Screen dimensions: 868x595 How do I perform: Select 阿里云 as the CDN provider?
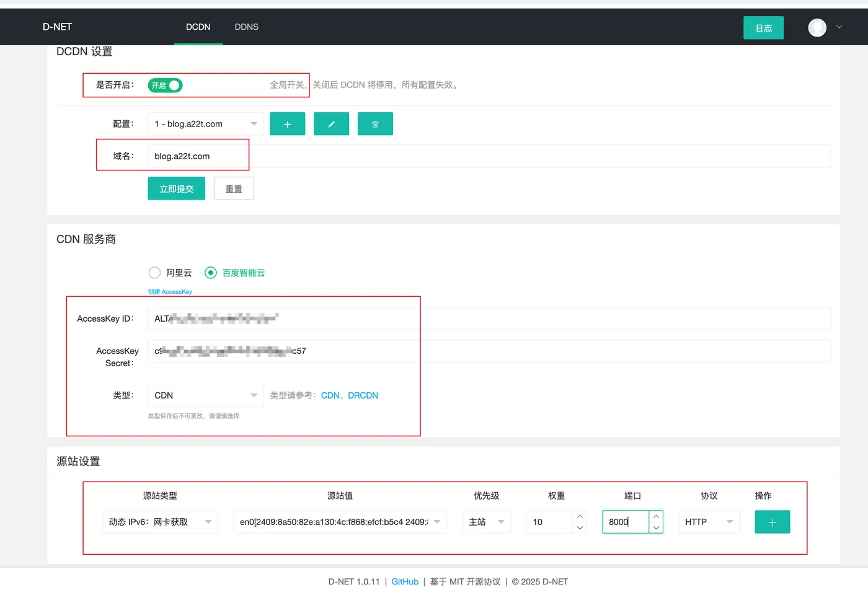point(154,272)
